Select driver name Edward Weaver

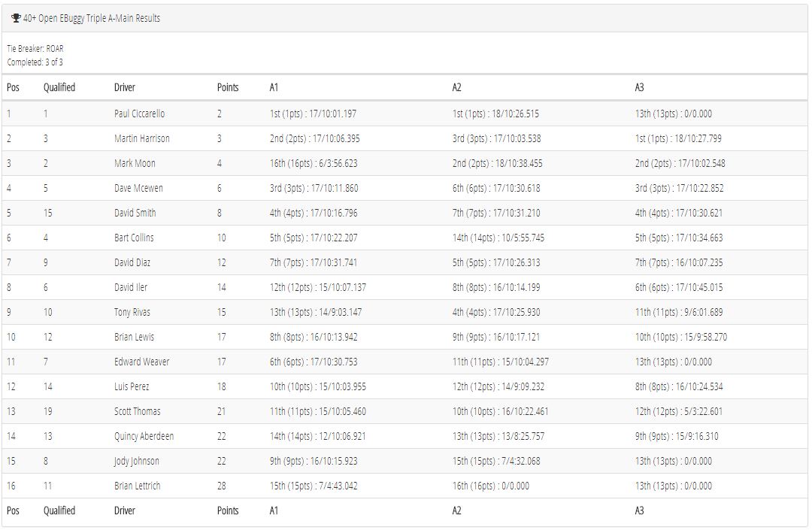(x=142, y=362)
